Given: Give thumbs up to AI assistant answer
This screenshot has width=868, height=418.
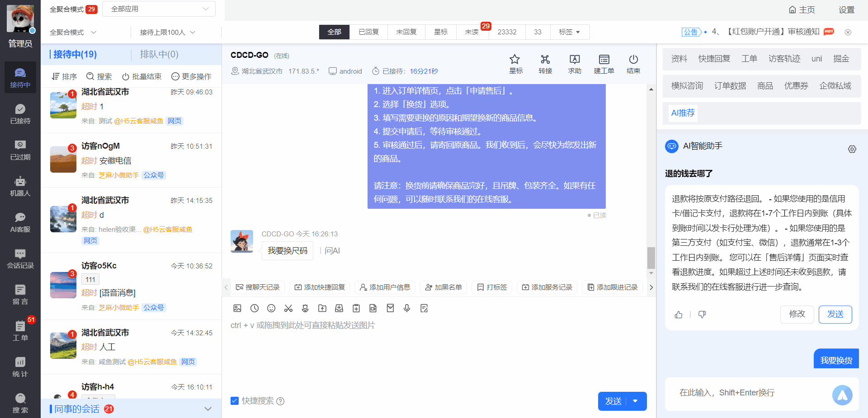Looking at the screenshot, I should [x=678, y=315].
